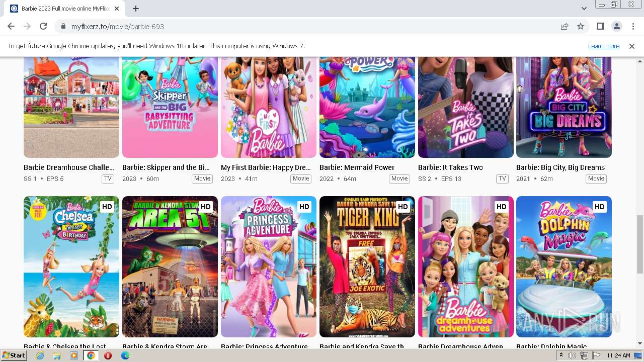
Task: Click the taskbar clock 11:24 AM
Action: (618, 355)
